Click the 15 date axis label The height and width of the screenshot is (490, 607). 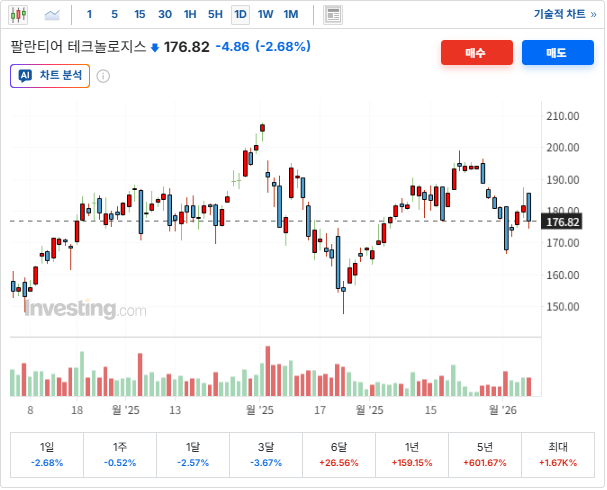(430, 410)
